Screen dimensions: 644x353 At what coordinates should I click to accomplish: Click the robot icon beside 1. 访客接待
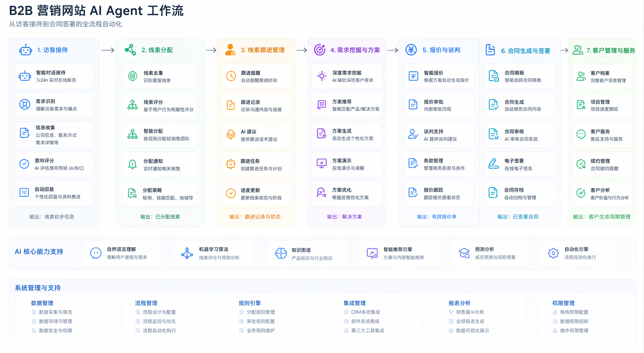click(25, 50)
